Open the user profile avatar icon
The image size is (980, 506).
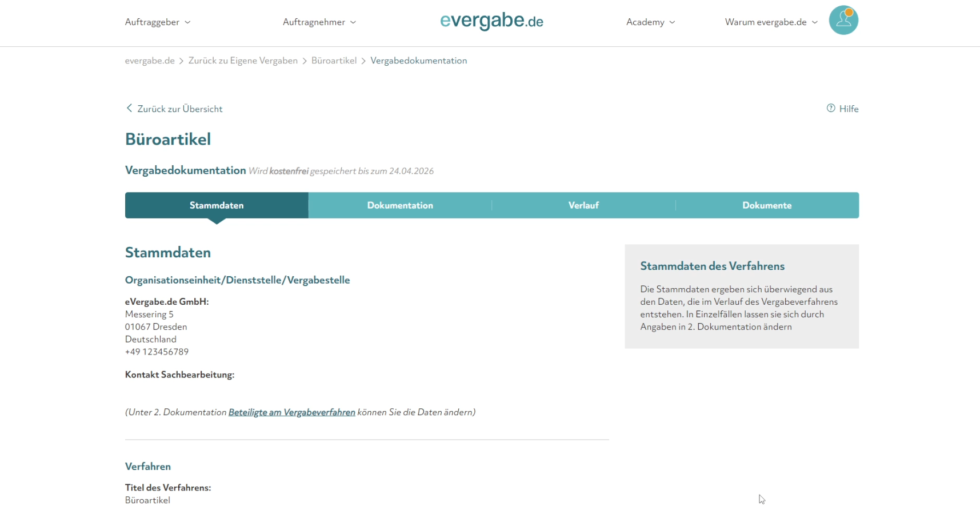(x=843, y=20)
